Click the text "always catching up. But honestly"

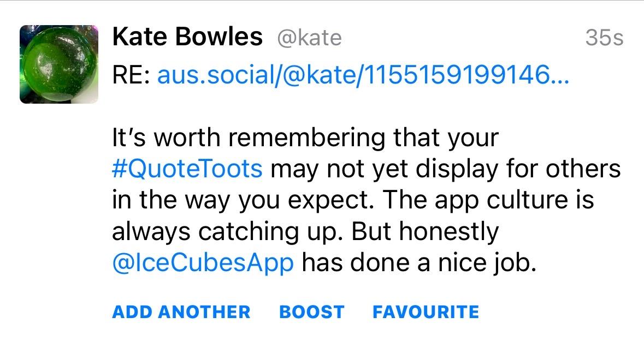[305, 232]
